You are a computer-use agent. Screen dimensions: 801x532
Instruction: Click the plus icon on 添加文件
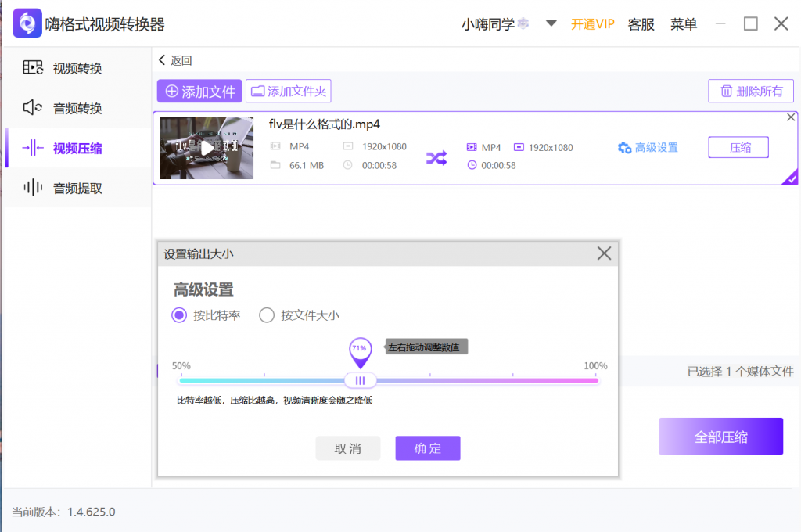coord(171,91)
